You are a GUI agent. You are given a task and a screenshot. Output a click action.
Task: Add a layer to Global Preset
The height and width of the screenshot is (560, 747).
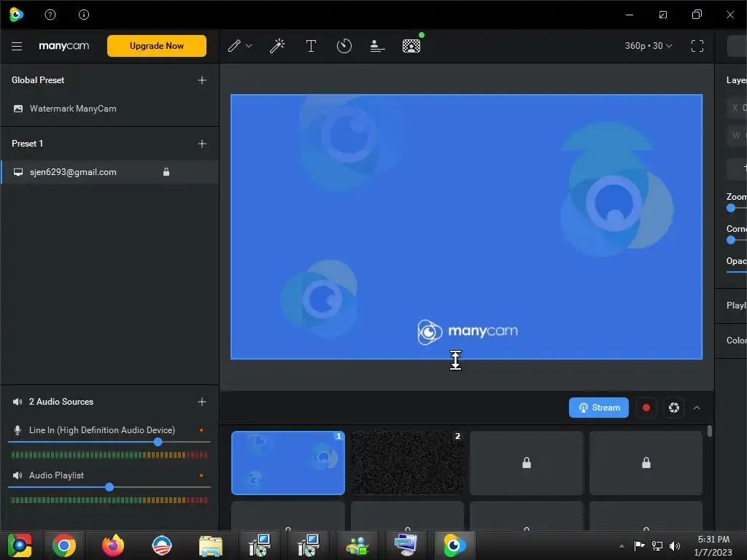pos(202,80)
